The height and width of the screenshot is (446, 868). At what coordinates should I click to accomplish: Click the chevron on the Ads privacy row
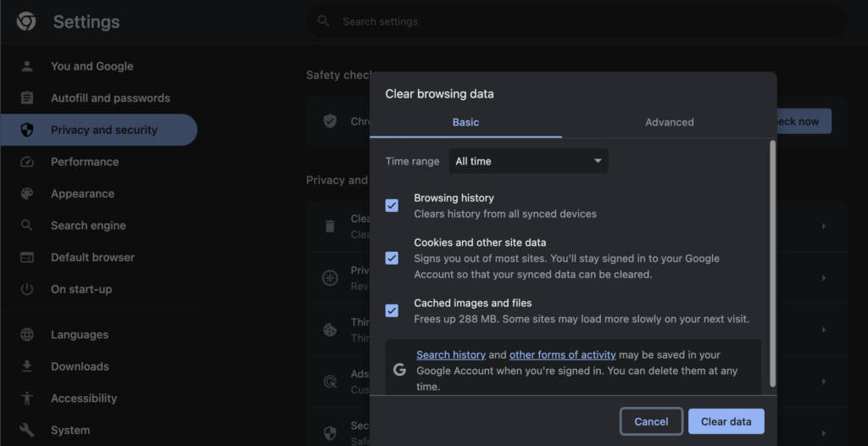(x=824, y=382)
